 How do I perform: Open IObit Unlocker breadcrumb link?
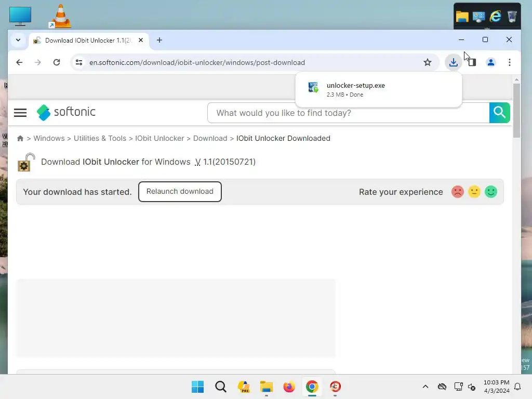coord(159,138)
